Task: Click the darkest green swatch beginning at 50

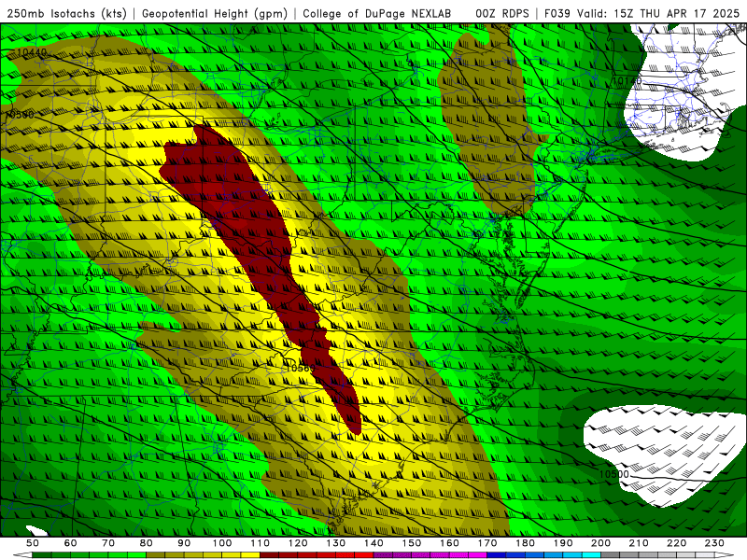Action: point(42,555)
